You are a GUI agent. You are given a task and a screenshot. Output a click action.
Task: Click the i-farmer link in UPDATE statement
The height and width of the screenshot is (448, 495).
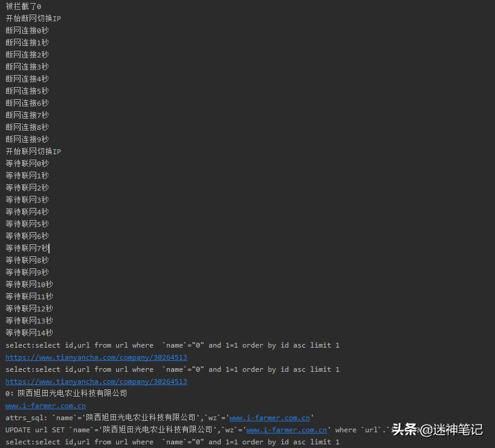tap(286, 430)
